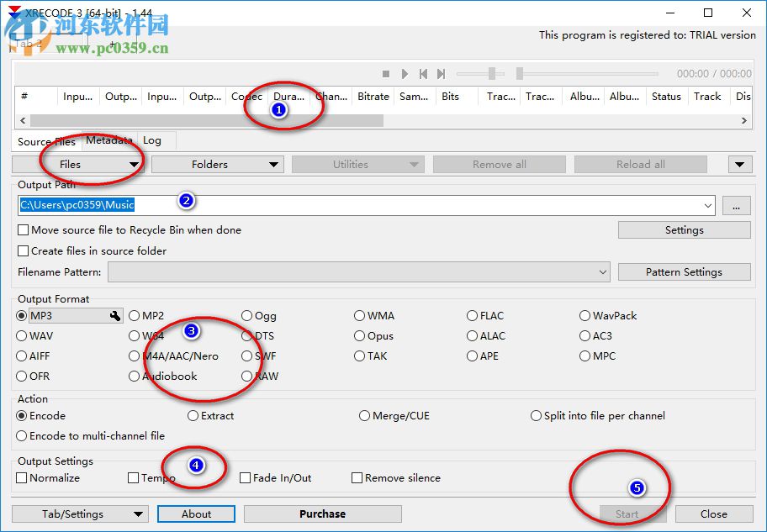
Task: Pick WavPack output format
Action: 585,316
